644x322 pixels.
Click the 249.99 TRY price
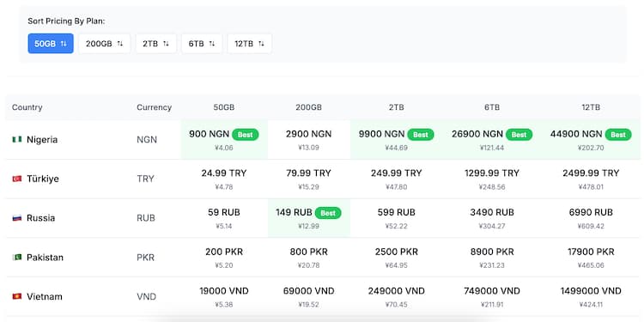[x=397, y=173]
